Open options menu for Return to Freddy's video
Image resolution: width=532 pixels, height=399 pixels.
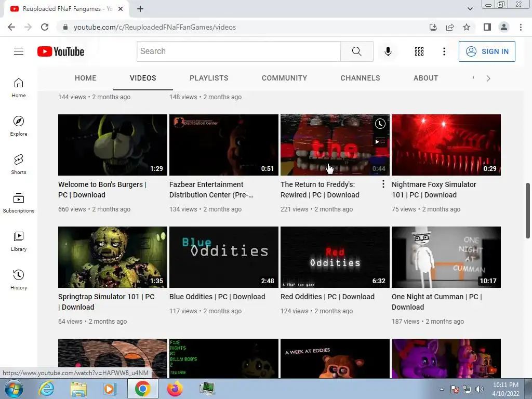pos(383,184)
